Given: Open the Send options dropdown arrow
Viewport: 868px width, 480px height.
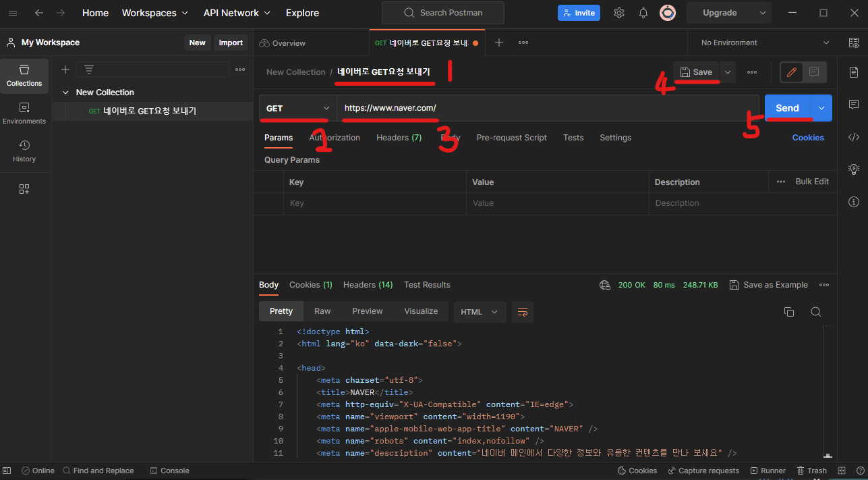Looking at the screenshot, I should [821, 108].
